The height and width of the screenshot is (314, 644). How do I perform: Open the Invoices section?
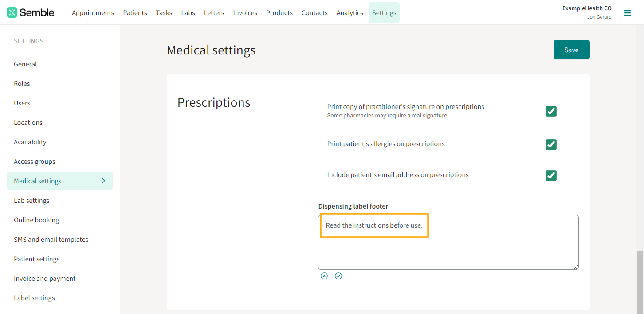click(245, 13)
